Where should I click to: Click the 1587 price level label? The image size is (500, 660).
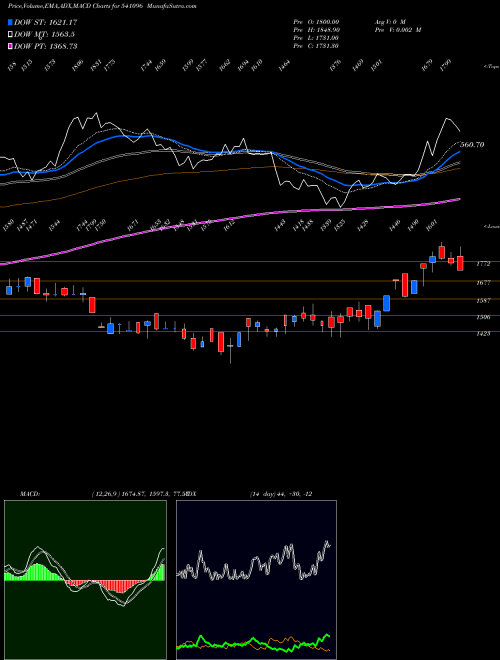click(x=483, y=301)
